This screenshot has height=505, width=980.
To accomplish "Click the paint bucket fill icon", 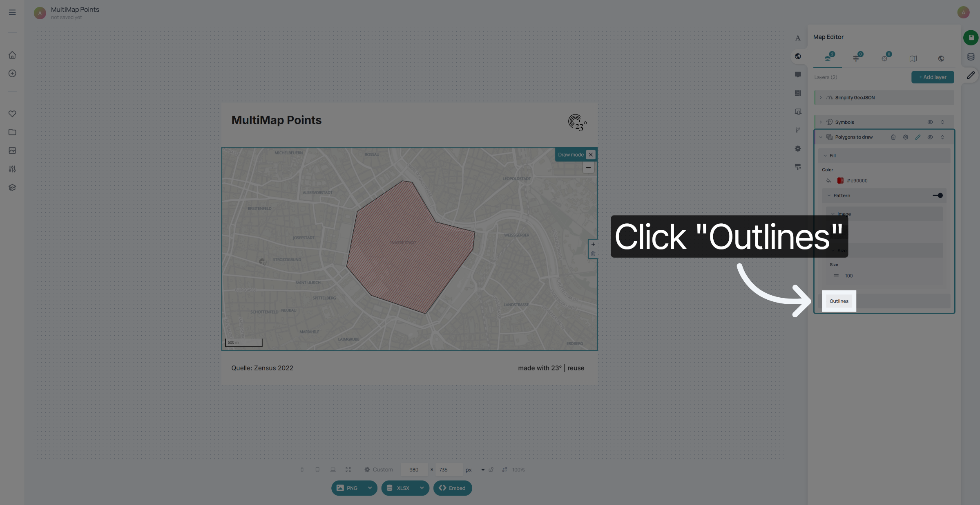I will tap(828, 181).
